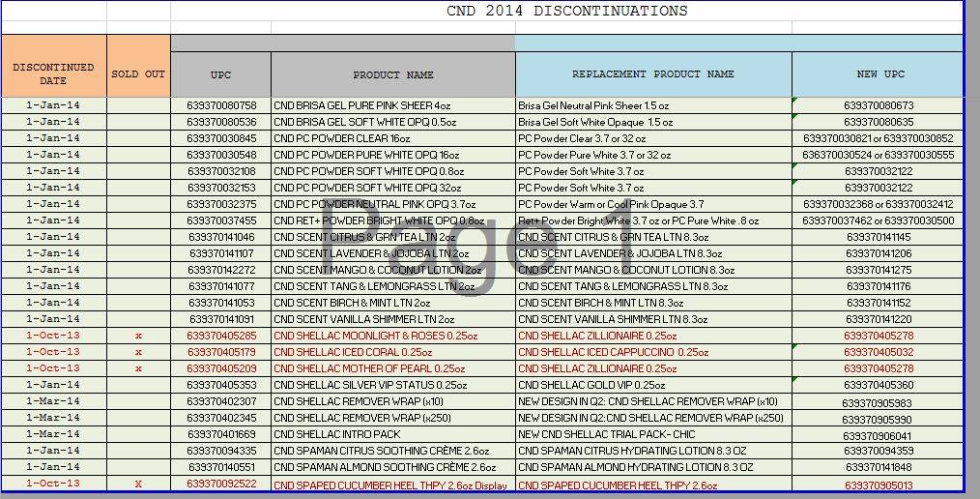Click CND SPAMAN CITRUS SOOTHING CRÈME 2.6oz cell
Image resolution: width=980 pixels, height=499 pixels.
(x=381, y=451)
